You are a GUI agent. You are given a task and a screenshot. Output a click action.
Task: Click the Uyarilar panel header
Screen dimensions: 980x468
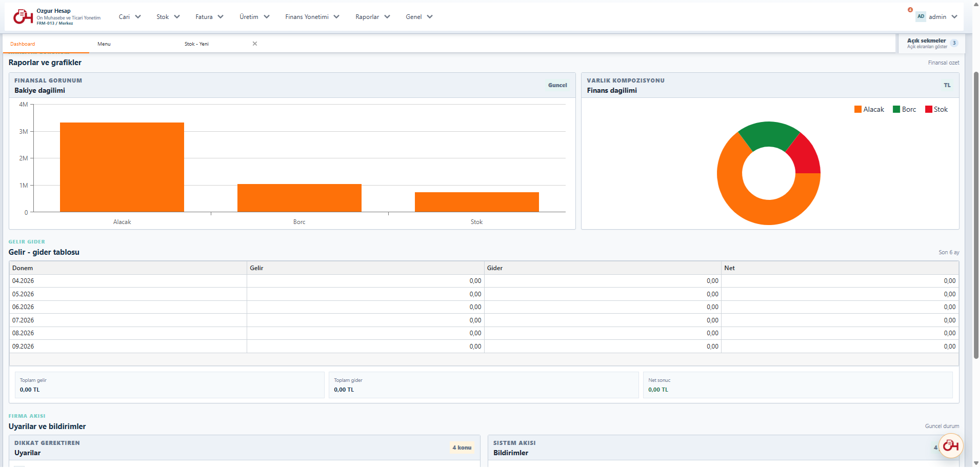click(245, 447)
